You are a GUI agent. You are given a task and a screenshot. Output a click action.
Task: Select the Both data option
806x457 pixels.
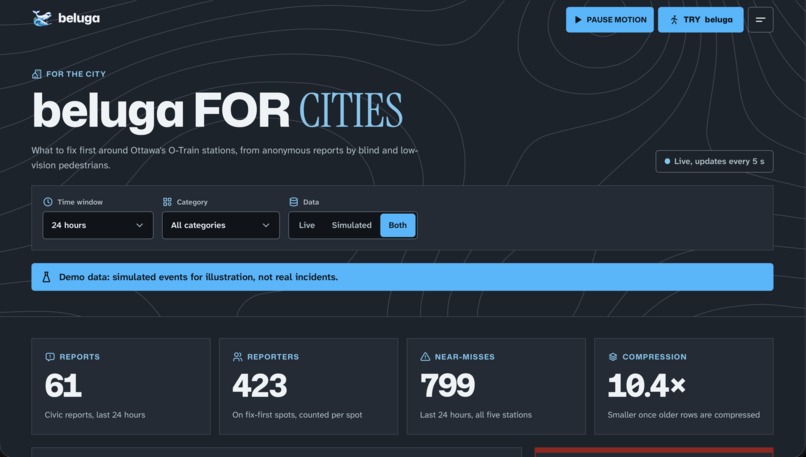pyautogui.click(x=397, y=225)
